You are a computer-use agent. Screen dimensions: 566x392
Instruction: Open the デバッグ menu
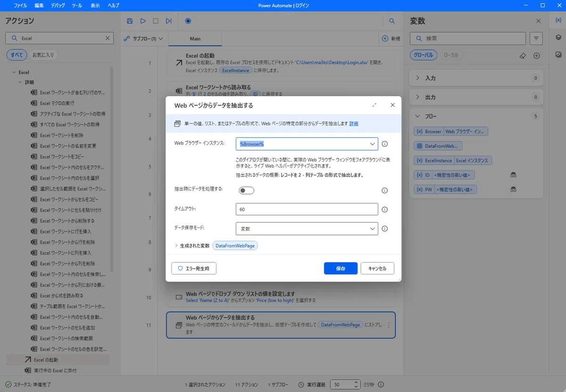[x=58, y=5]
